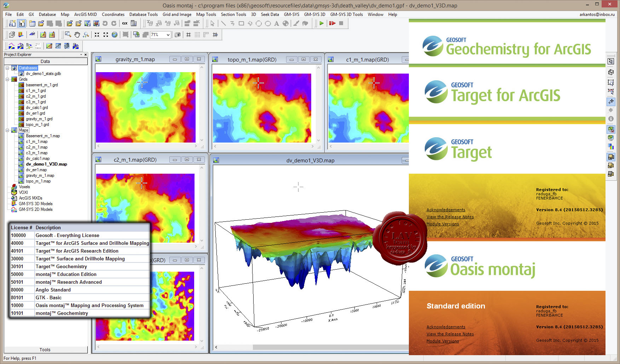Click the topo_m_1.map grid image
This screenshot has height=364, width=620.
[262, 108]
